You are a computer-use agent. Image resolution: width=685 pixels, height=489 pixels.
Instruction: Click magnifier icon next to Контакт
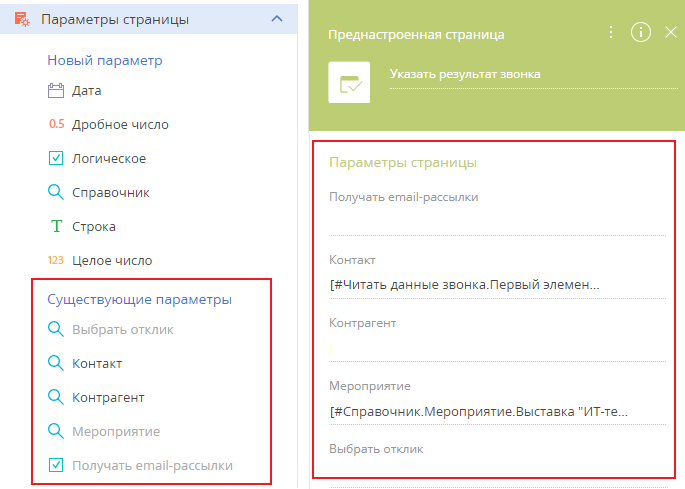(x=55, y=363)
